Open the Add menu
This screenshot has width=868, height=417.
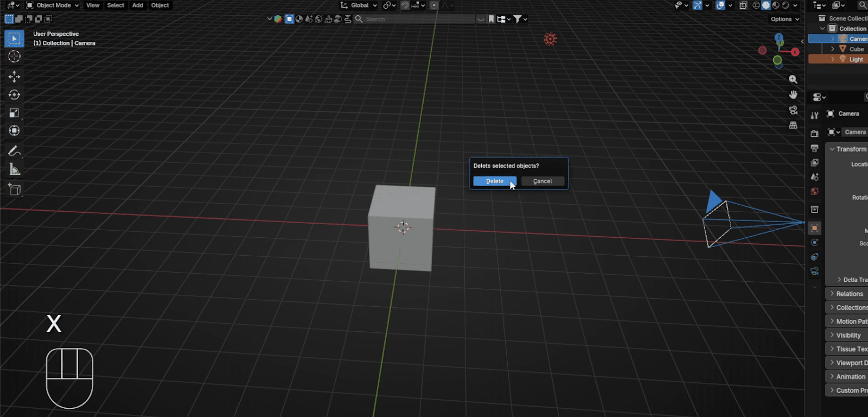pyautogui.click(x=138, y=5)
